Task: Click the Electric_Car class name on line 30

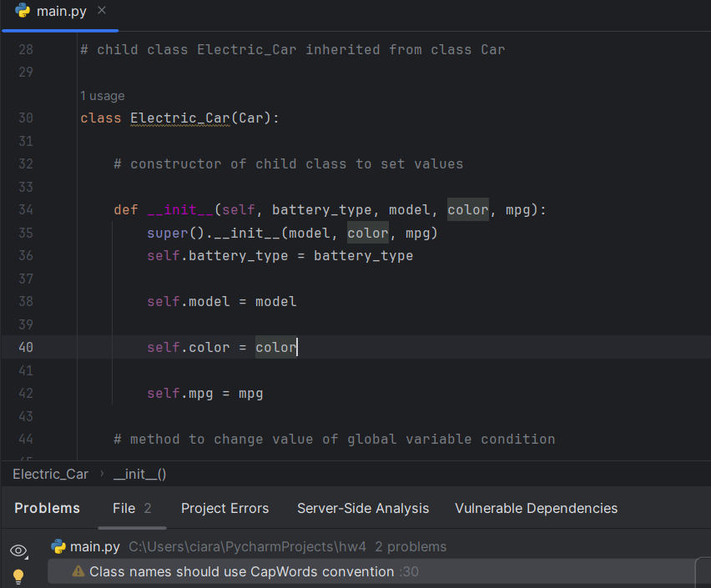Action: pyautogui.click(x=180, y=118)
